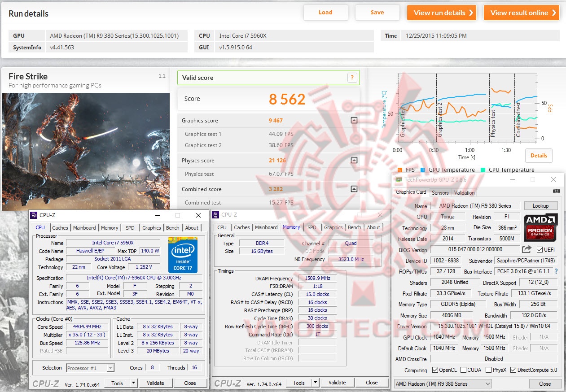
Task: Click Validate in the Memory CPU-Z window
Action: (337, 383)
